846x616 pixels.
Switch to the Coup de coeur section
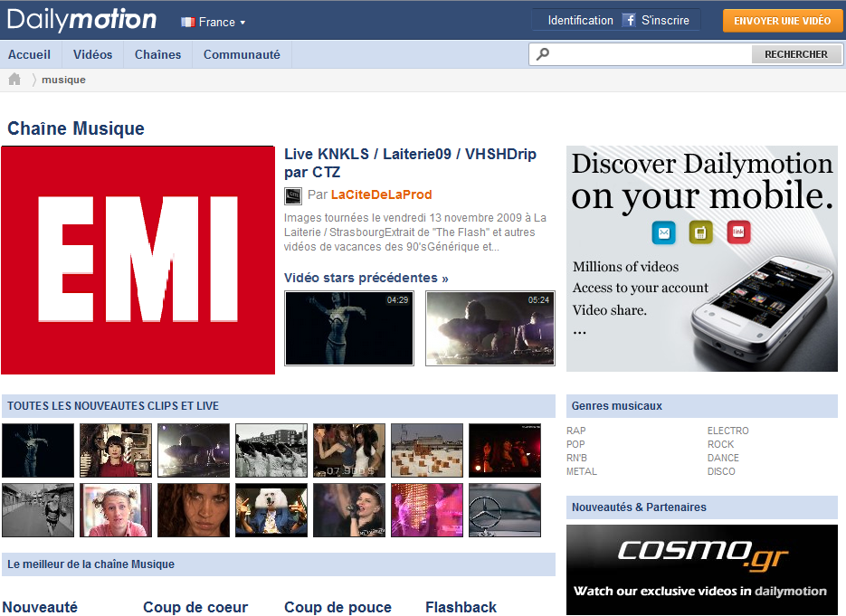click(195, 607)
